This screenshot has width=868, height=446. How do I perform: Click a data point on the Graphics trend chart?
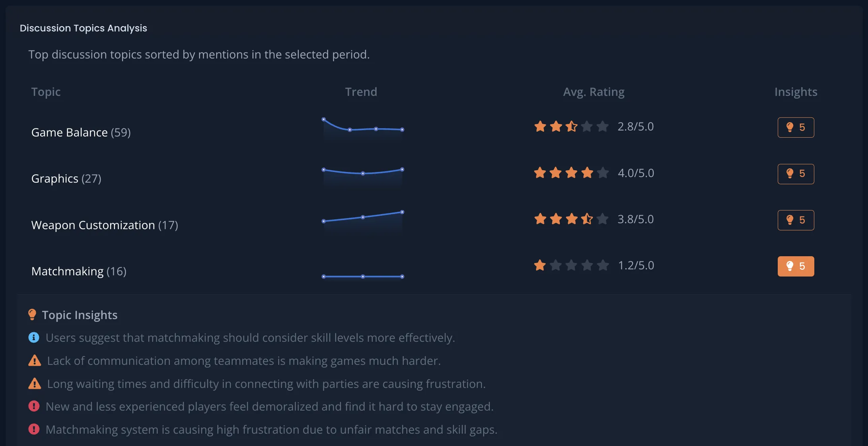(362, 173)
